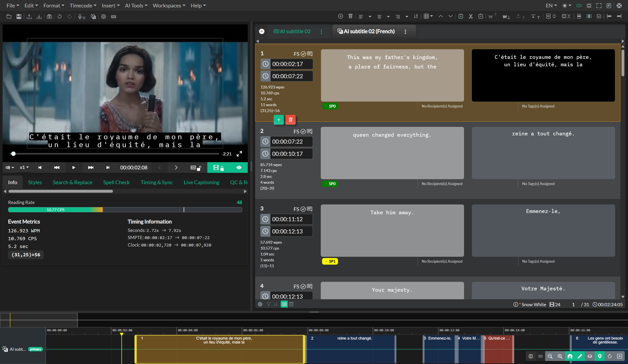The height and width of the screenshot is (364, 628).
Task: Toggle the timeline layers button
Action: (590, 356)
